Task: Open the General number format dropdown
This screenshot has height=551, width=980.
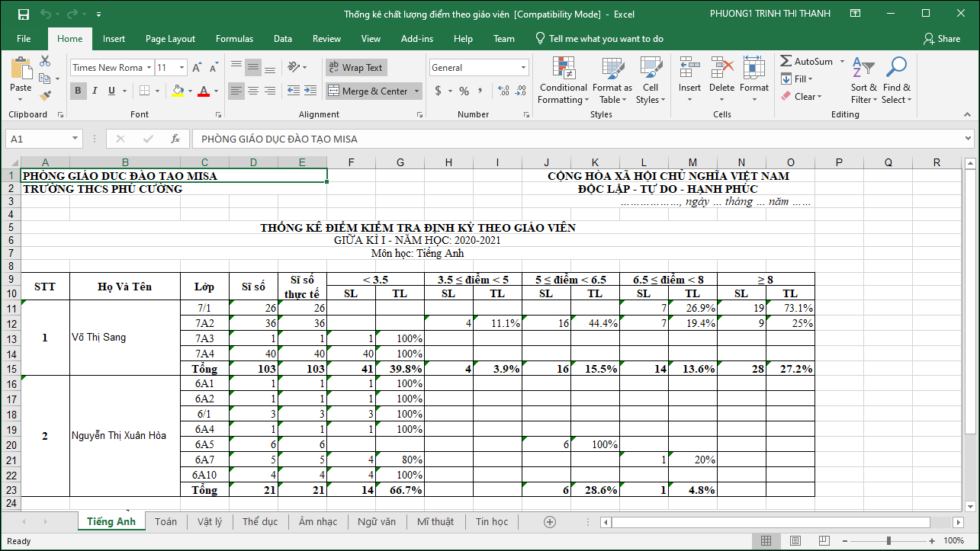Action: point(523,68)
